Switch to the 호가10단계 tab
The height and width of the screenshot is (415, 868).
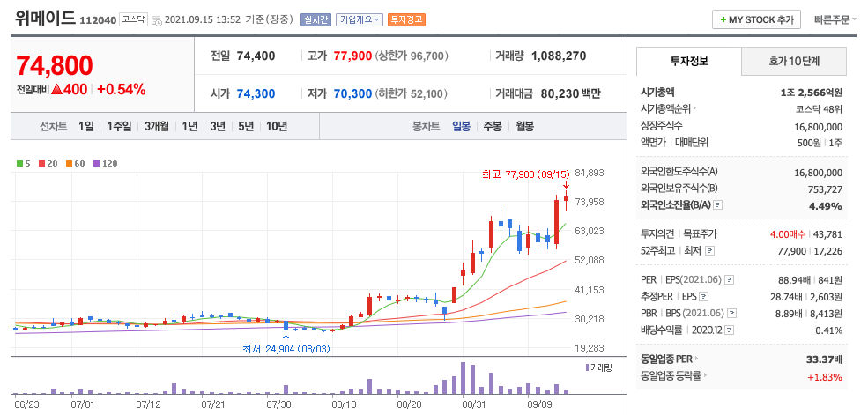[x=794, y=62]
